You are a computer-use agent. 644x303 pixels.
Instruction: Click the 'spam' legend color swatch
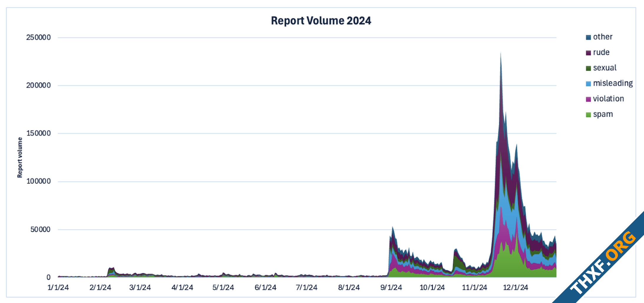point(588,115)
